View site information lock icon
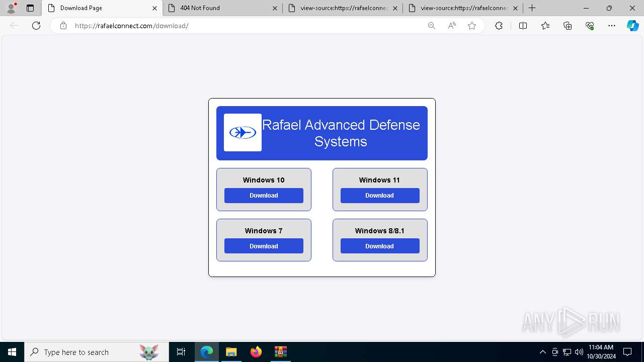The image size is (644, 362). (x=63, y=26)
